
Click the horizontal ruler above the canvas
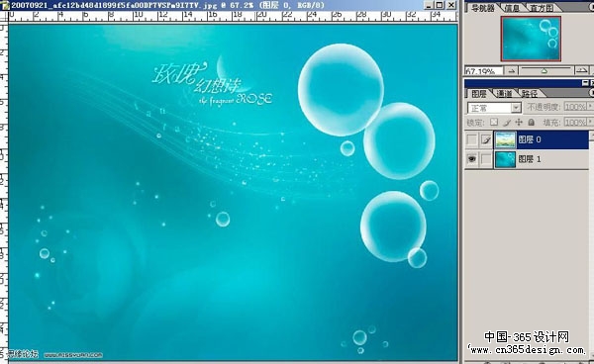click(x=233, y=16)
